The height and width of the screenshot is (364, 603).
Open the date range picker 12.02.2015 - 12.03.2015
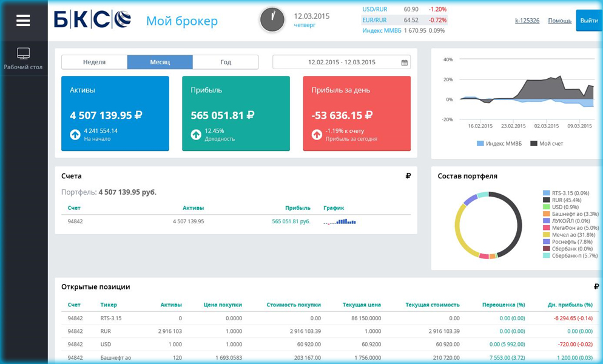(x=341, y=62)
